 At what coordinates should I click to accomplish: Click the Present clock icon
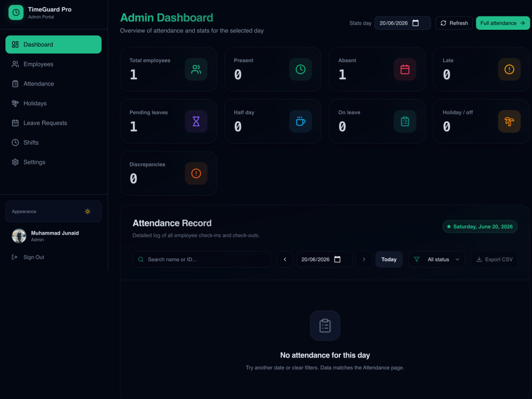(x=301, y=69)
